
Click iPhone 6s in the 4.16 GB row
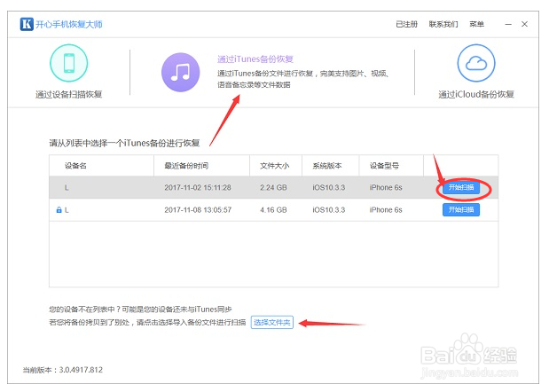pyautogui.click(x=386, y=210)
